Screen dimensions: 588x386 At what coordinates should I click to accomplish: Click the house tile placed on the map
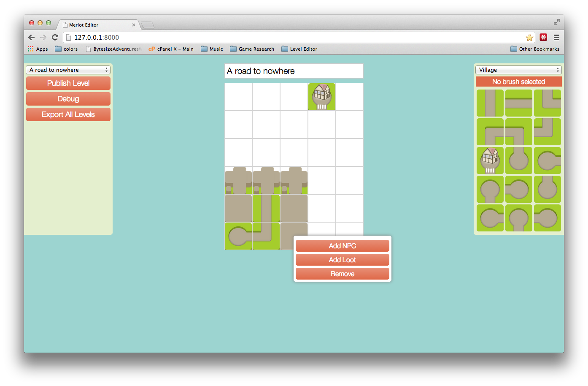click(321, 97)
